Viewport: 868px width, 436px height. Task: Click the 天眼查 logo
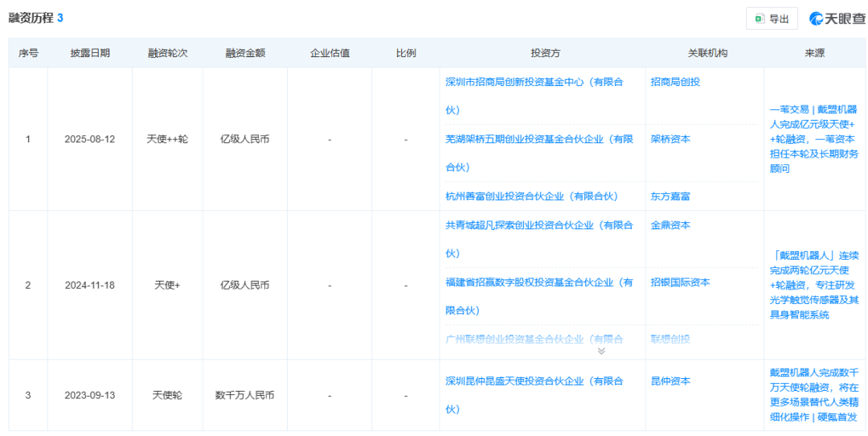836,19
